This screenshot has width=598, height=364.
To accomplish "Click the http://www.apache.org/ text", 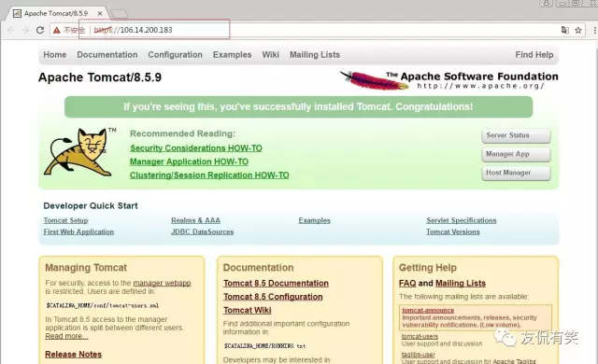I will 481,86.
